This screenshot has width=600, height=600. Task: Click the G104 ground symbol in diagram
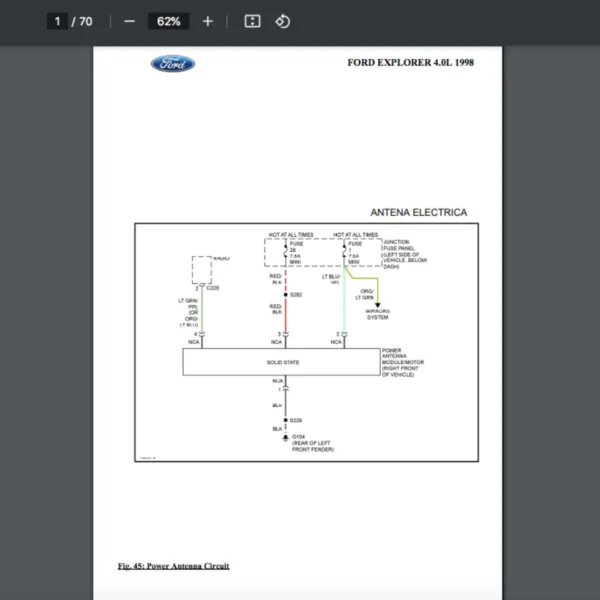coord(286,438)
